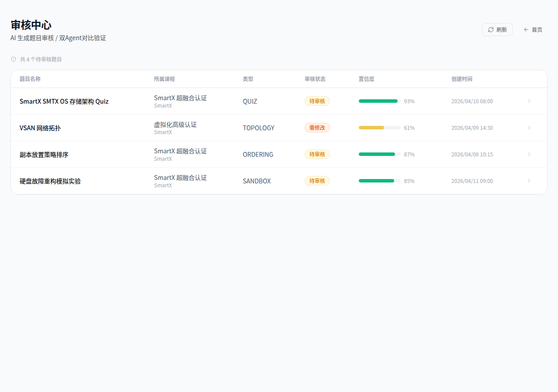Click the 93% confidence progress bar
The height and width of the screenshot is (392, 558).
pos(379,101)
